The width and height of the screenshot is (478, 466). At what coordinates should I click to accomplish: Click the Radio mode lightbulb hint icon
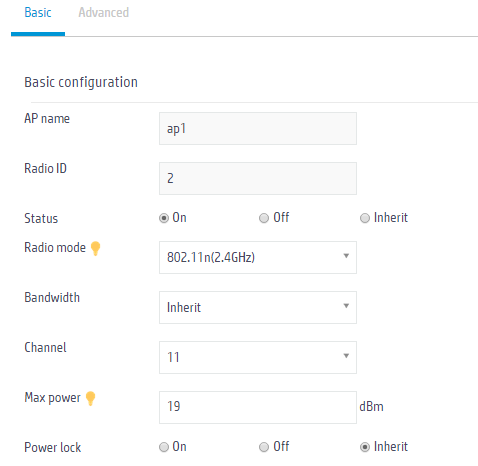95,248
